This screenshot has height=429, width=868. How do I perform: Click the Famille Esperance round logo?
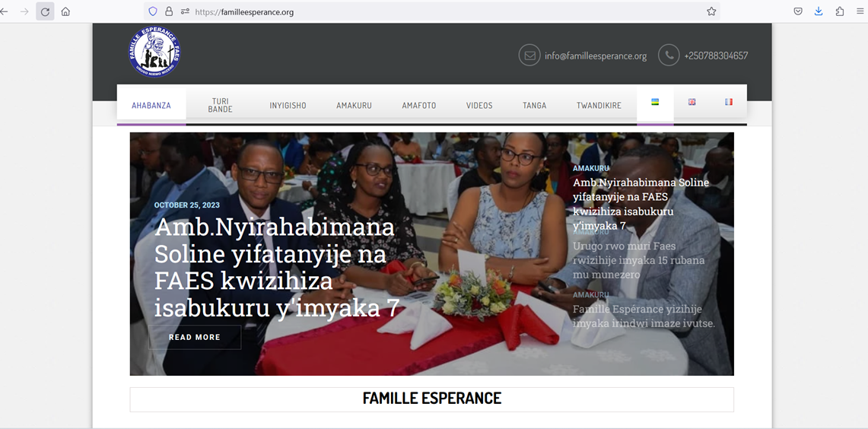(154, 52)
